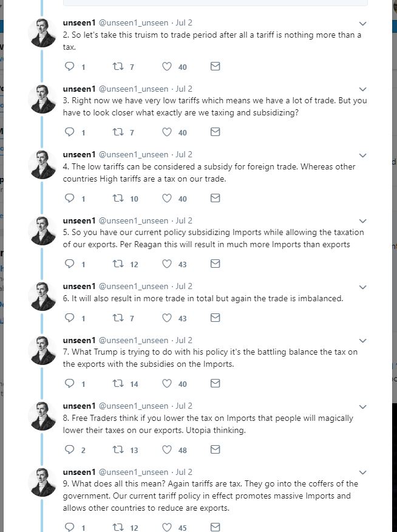Viewport: 397px width, 532px height.
Task: Open options chevron on tweet 8
Action: (x=363, y=406)
